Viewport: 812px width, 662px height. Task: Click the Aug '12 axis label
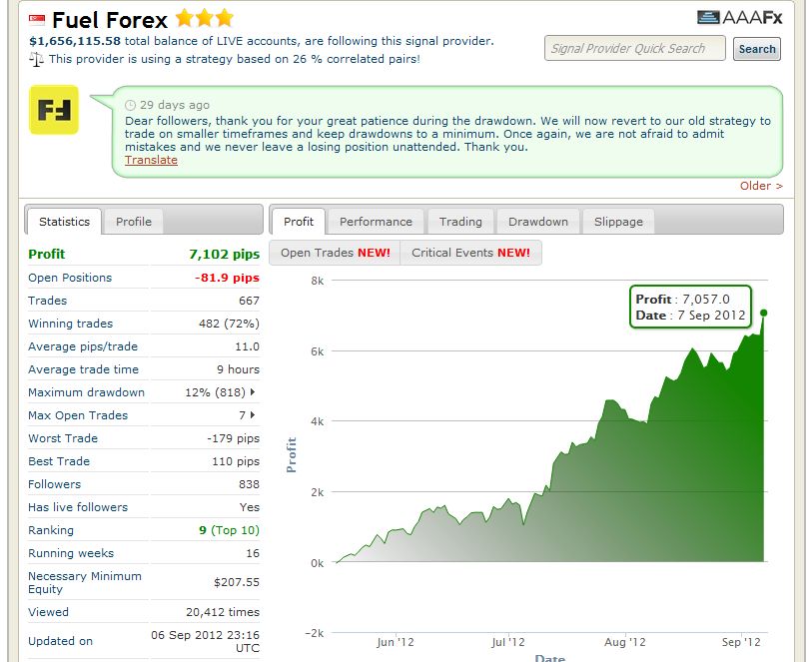point(624,642)
